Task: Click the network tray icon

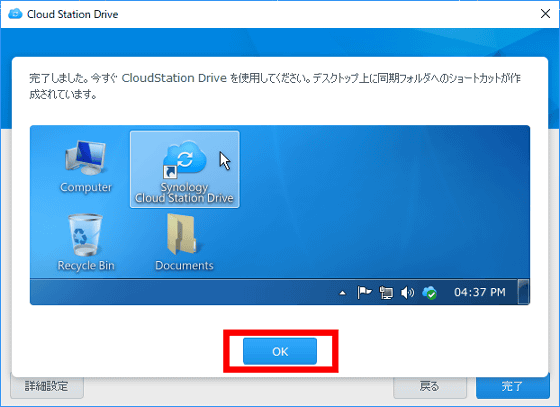Action: pos(386,293)
